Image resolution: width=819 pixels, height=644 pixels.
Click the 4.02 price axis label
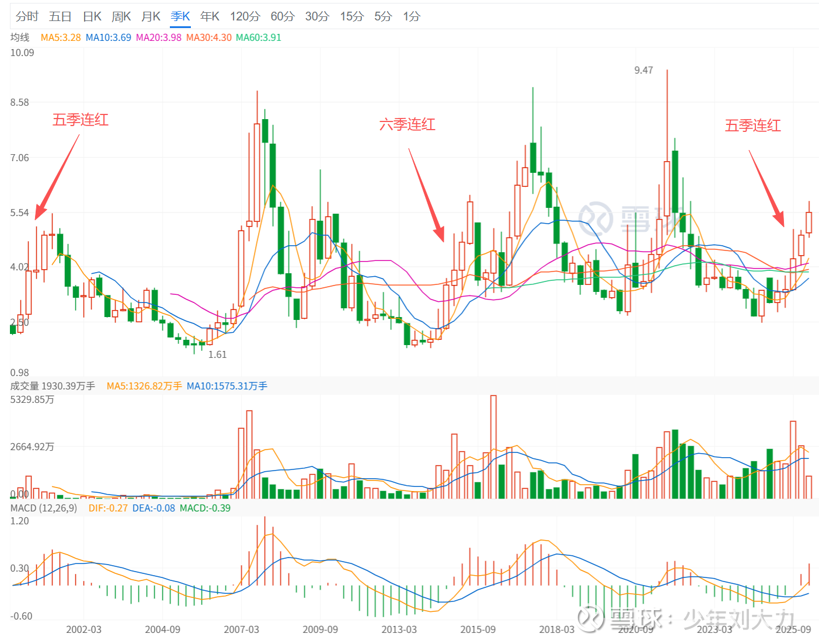19,267
